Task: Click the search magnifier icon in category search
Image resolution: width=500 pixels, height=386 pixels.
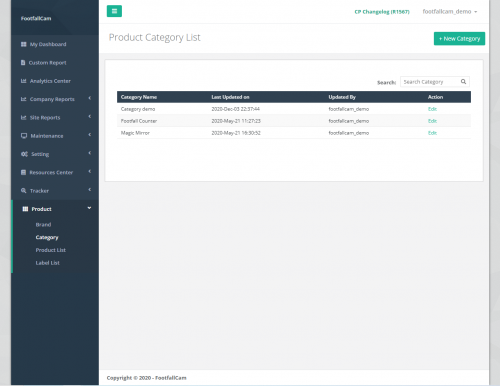Action: pyautogui.click(x=463, y=82)
